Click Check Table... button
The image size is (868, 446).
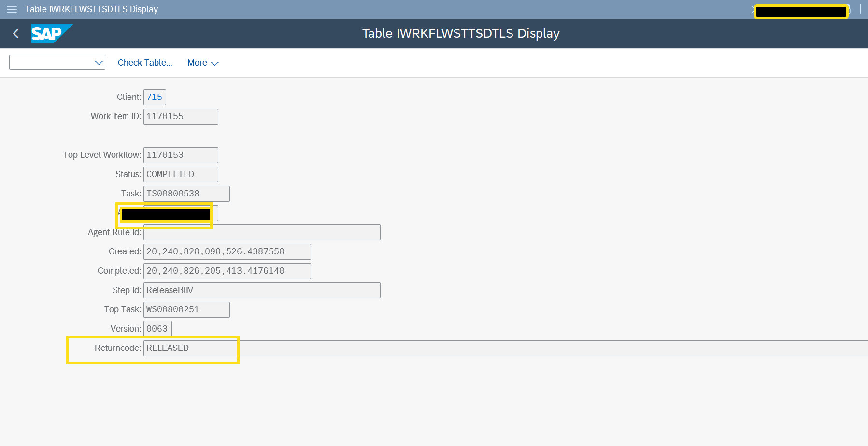145,63
